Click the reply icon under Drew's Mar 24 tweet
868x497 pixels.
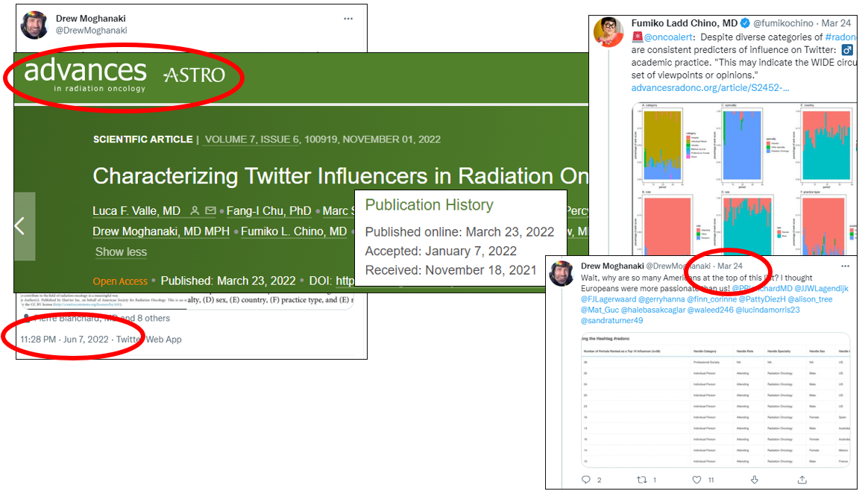pyautogui.click(x=586, y=479)
